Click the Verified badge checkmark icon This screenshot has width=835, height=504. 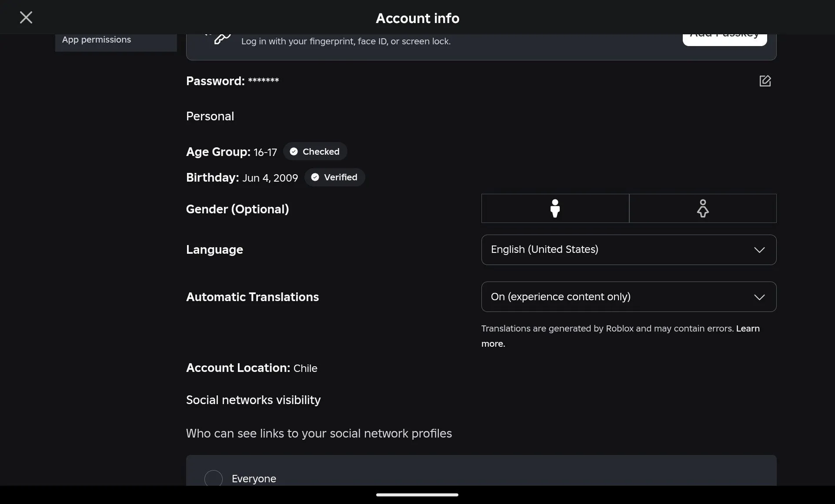[315, 177]
